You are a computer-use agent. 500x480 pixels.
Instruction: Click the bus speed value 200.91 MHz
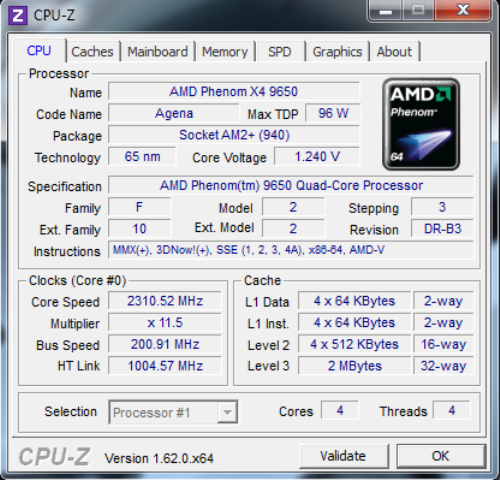tap(165, 344)
